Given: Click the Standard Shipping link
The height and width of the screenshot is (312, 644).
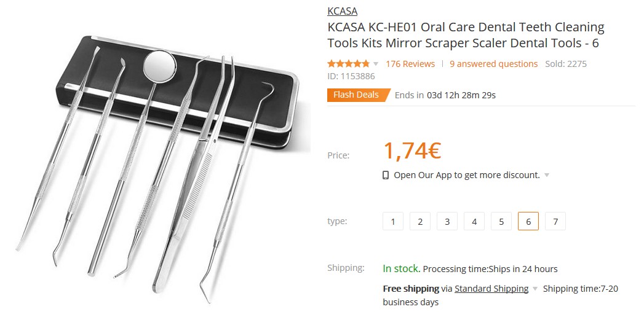Looking at the screenshot, I should tap(491, 289).
